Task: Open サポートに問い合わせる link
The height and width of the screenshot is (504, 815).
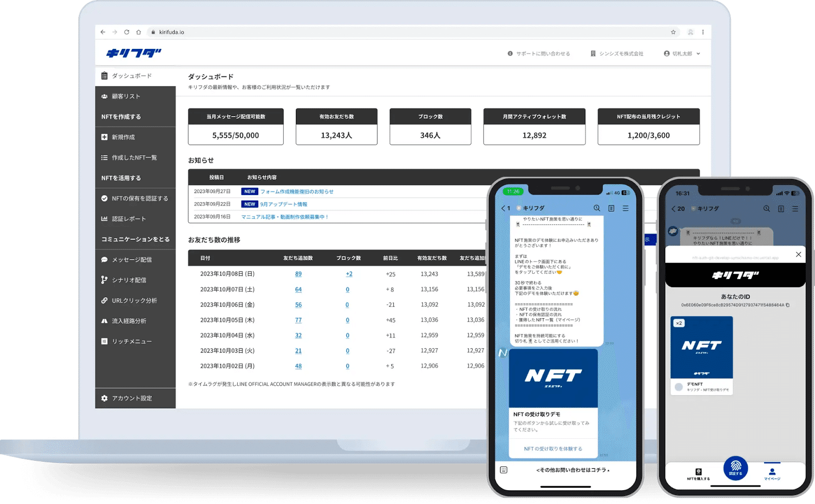Action: 539,53
